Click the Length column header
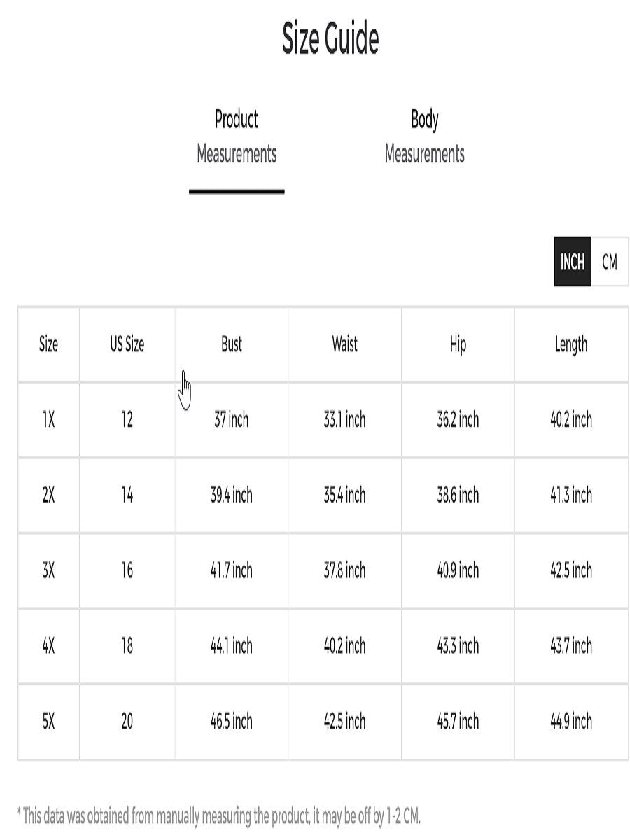Screen dimensions: 630x840 tap(571, 344)
